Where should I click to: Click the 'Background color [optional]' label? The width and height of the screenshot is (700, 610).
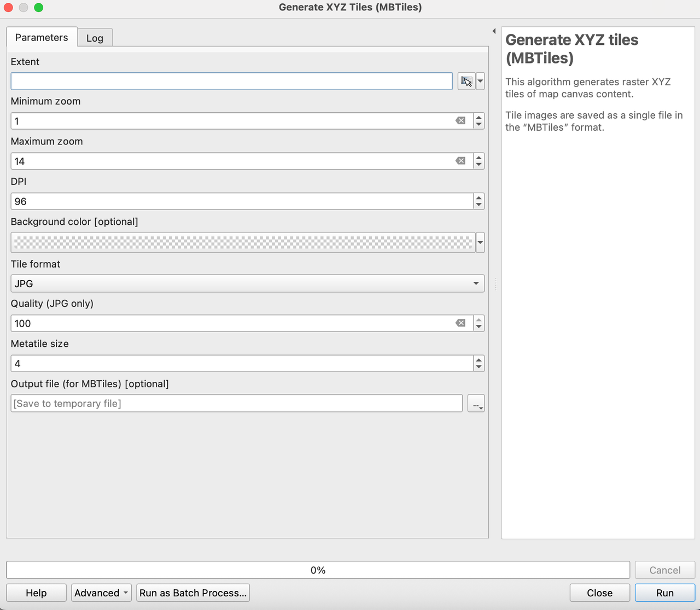click(x=74, y=222)
